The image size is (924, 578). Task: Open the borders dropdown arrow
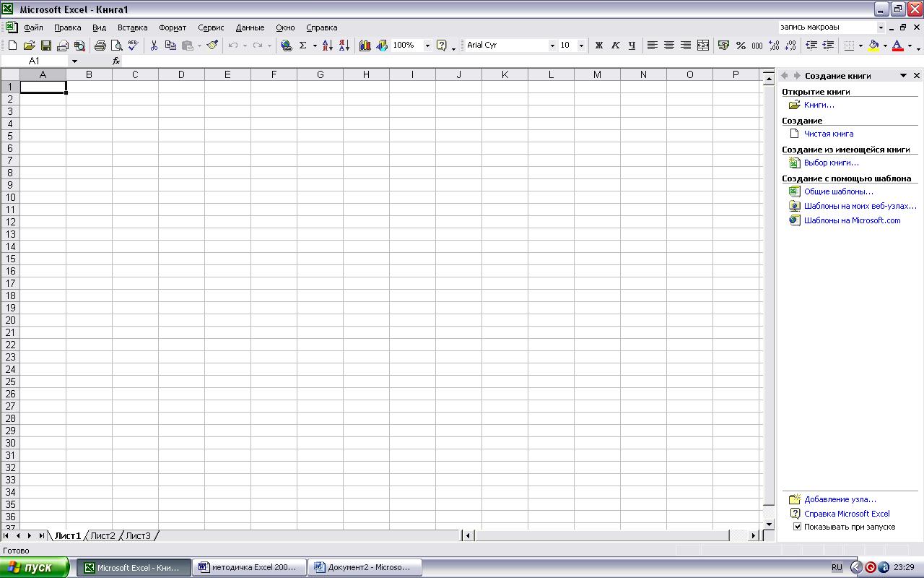coord(860,45)
